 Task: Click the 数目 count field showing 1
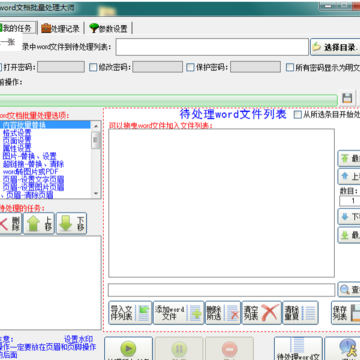350,201
